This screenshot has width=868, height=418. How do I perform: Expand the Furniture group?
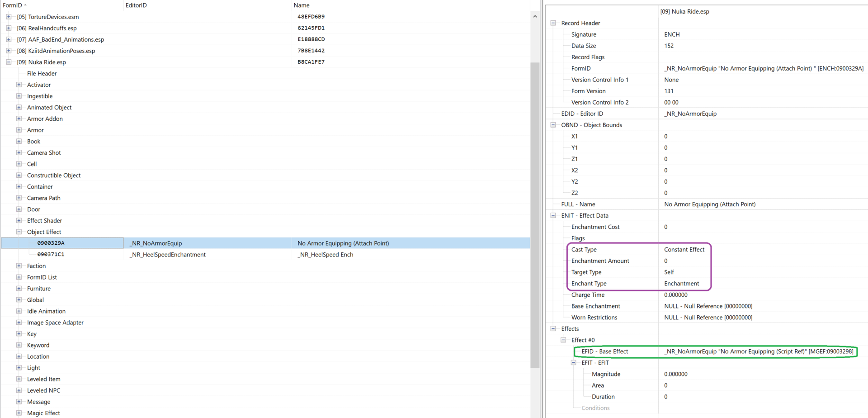(19, 288)
